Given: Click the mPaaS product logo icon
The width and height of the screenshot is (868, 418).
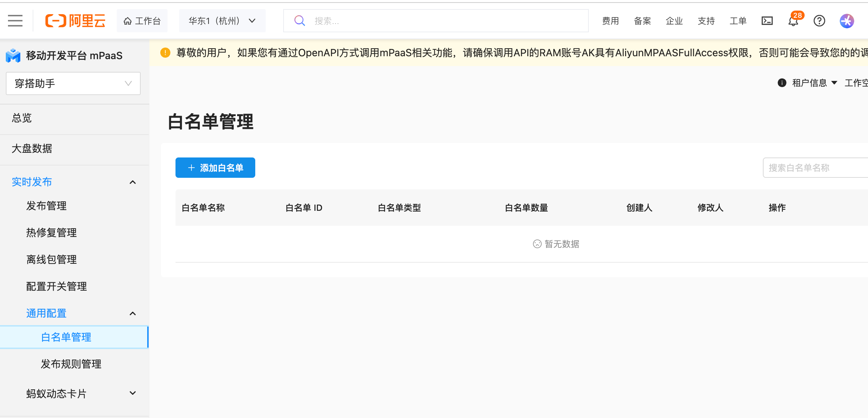Looking at the screenshot, I should point(13,56).
